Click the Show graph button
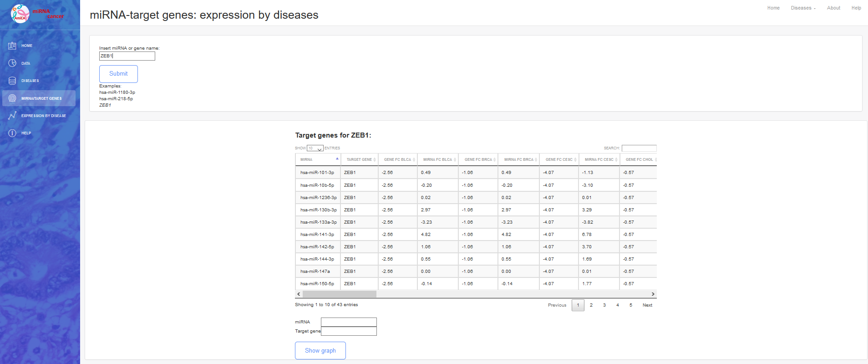 coord(320,350)
